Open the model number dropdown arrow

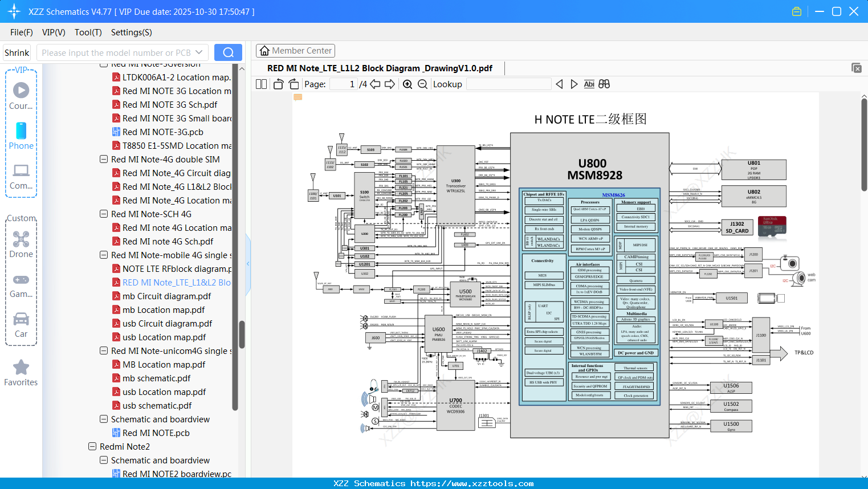(x=199, y=52)
